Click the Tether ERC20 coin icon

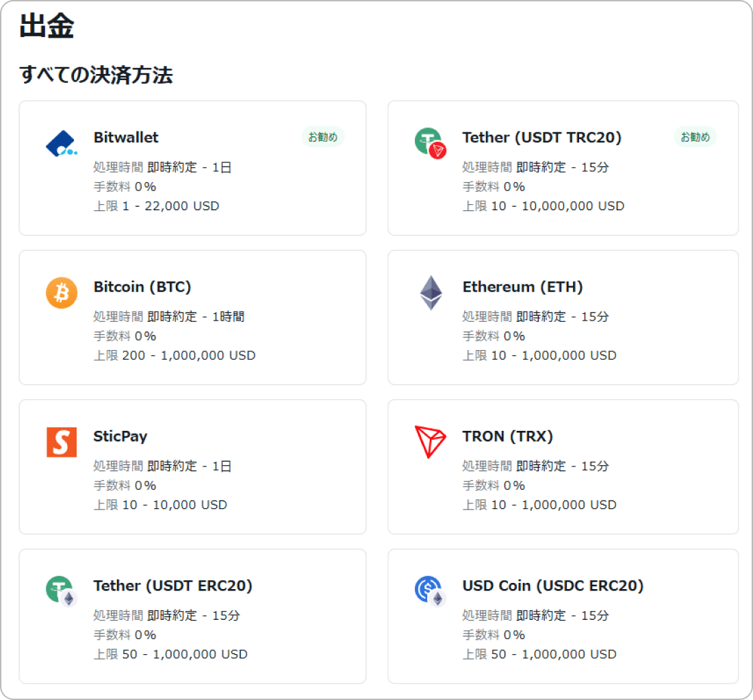pyautogui.click(x=62, y=591)
